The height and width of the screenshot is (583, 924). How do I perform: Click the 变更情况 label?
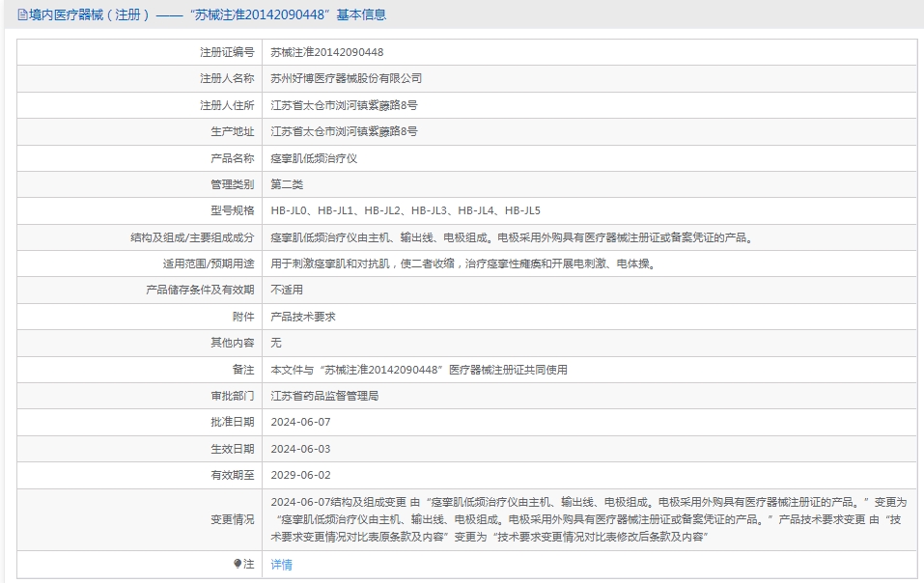(x=232, y=519)
